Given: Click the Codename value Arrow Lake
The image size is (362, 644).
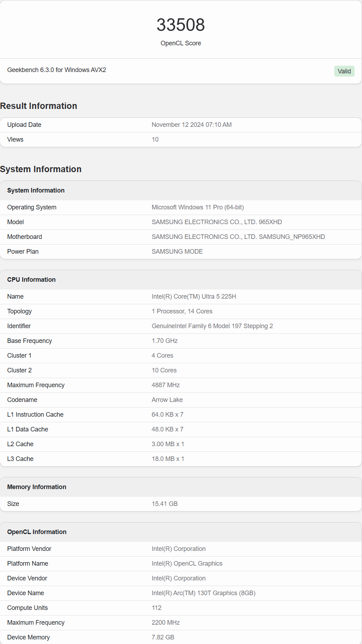Looking at the screenshot, I should click(167, 400).
